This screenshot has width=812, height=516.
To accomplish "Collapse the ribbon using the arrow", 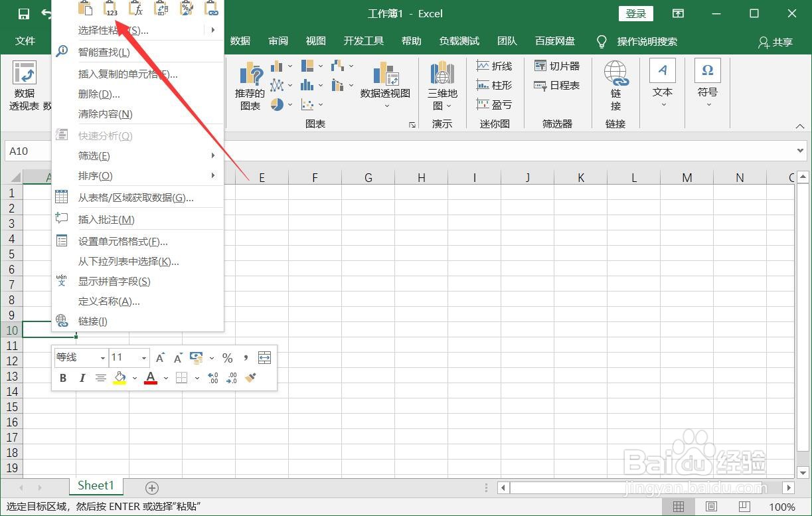I will [799, 126].
